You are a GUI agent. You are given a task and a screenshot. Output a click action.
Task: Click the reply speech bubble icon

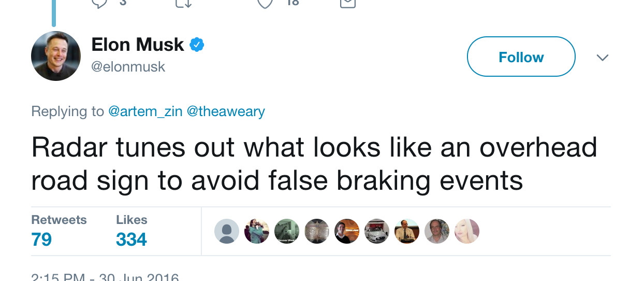[99, 3]
